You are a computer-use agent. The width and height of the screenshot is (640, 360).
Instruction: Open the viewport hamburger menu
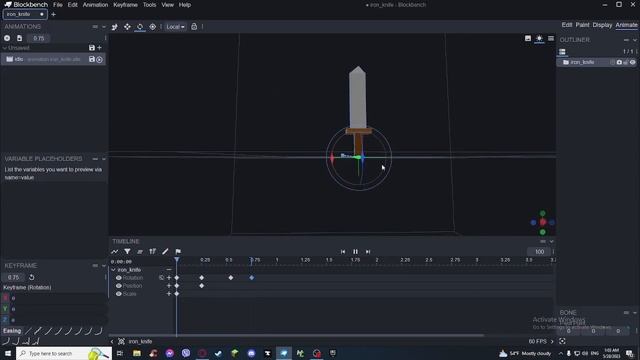(x=551, y=38)
